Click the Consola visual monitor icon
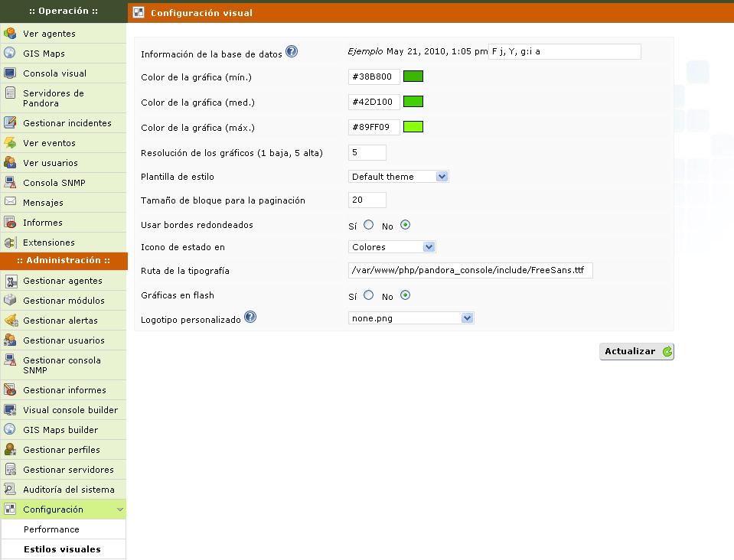This screenshot has height=560, width=734. (x=10, y=73)
